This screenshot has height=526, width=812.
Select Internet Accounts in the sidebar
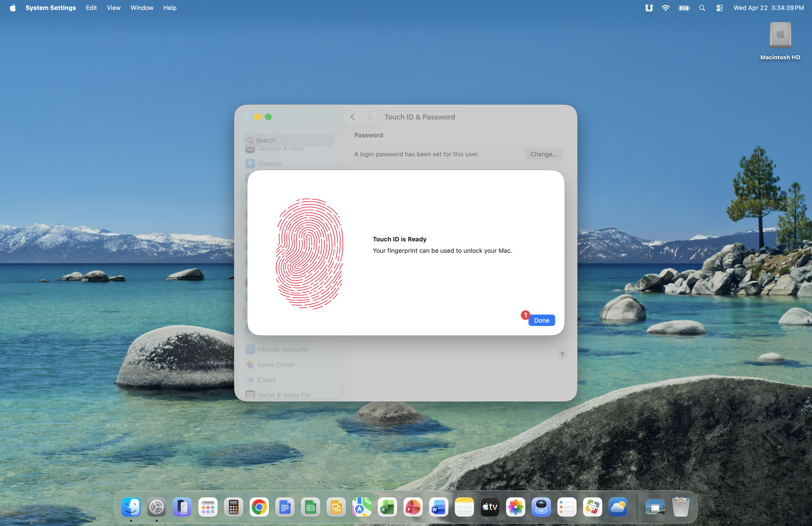coord(283,349)
